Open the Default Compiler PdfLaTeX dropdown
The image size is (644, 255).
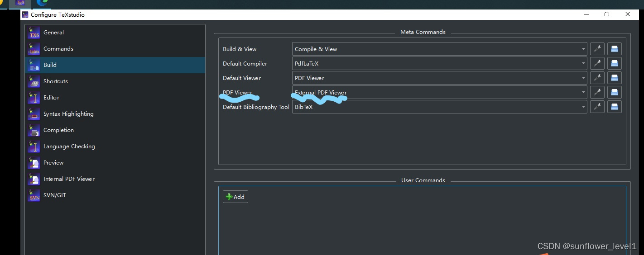pos(440,63)
